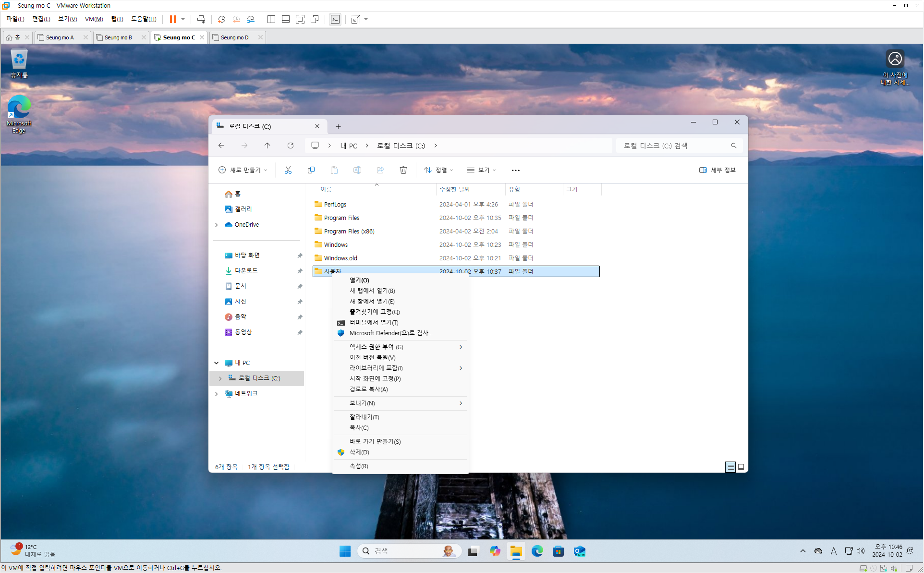This screenshot has width=924, height=573.
Task: Click VMware take snapshot icon
Action: [221, 19]
